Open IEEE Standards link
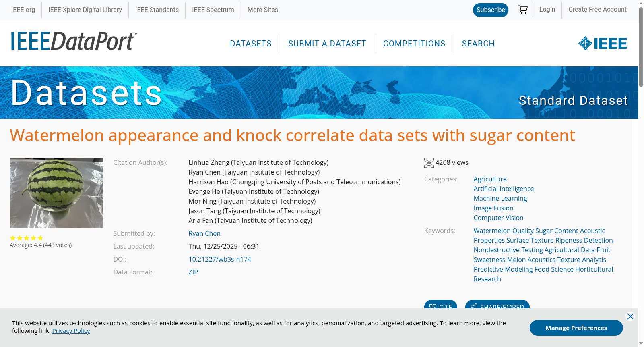 [157, 10]
